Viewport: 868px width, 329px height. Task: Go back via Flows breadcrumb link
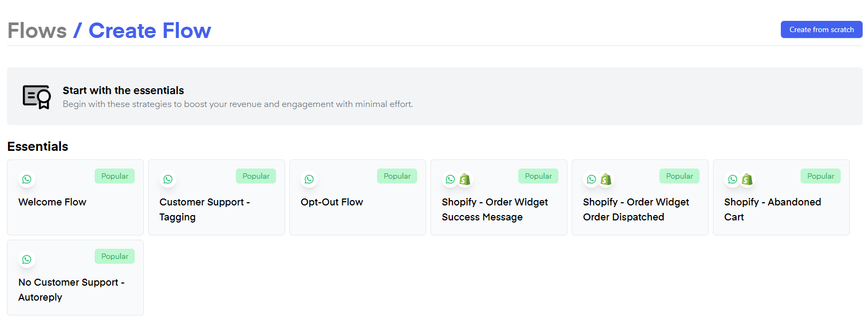[37, 30]
